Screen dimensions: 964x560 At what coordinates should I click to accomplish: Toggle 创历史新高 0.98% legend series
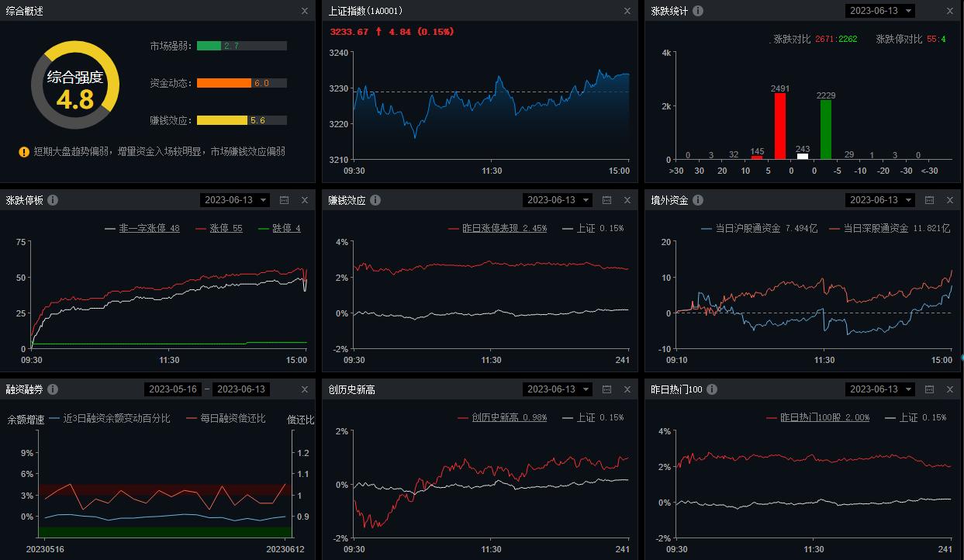(508, 417)
